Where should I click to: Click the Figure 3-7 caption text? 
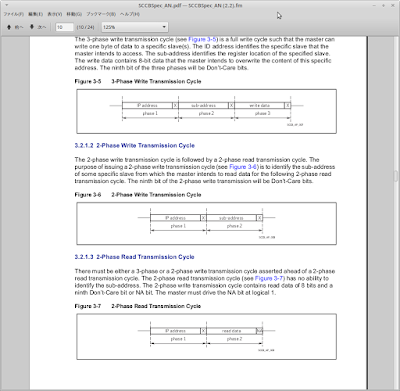coord(138,306)
